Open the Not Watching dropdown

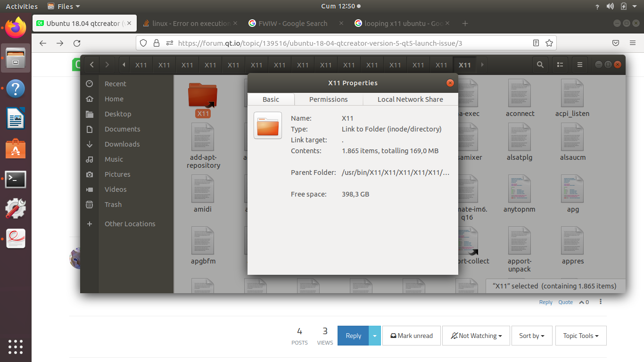[x=476, y=336]
